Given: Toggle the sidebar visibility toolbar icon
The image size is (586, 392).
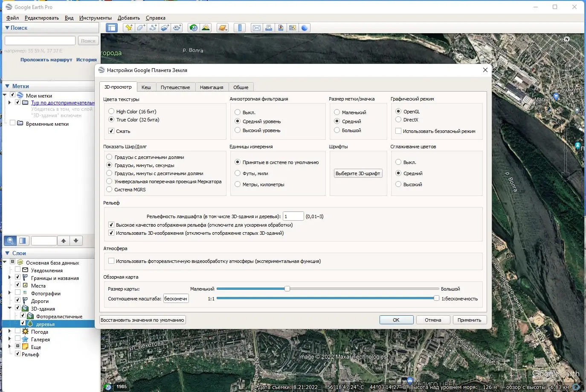Looking at the screenshot, I should coord(112,28).
